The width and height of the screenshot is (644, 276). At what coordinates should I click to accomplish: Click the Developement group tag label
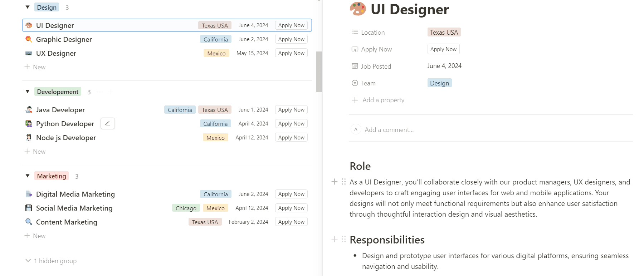pyautogui.click(x=58, y=92)
